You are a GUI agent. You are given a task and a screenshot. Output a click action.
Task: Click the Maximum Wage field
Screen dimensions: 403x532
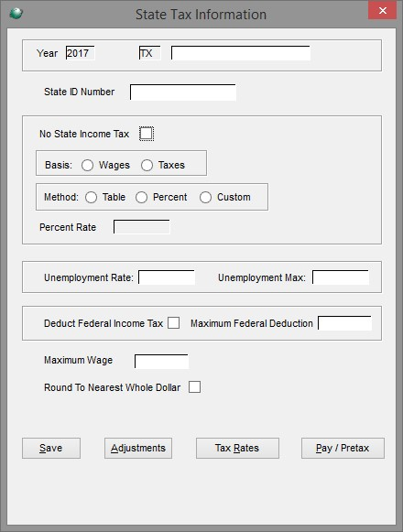tap(161, 362)
